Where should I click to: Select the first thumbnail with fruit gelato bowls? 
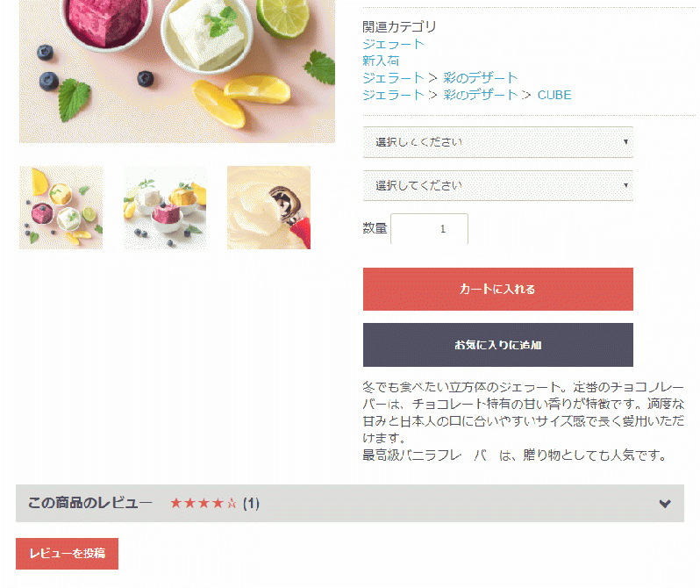pos(61,208)
